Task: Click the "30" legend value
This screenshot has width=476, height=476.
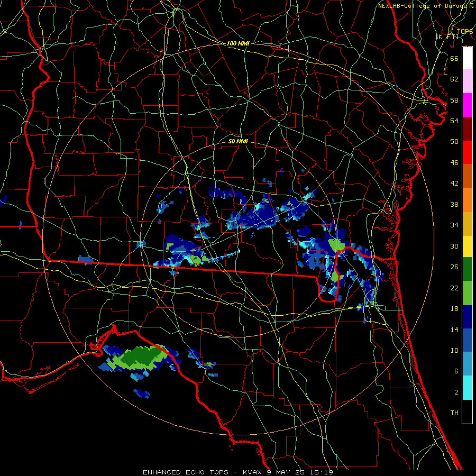Action: 454,246
